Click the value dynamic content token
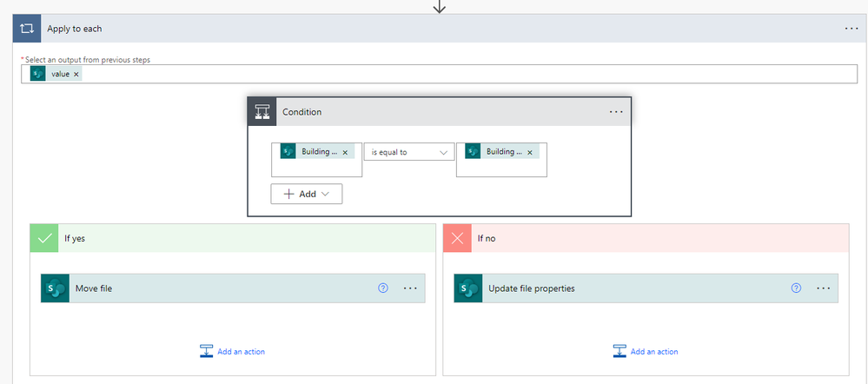 click(x=56, y=74)
